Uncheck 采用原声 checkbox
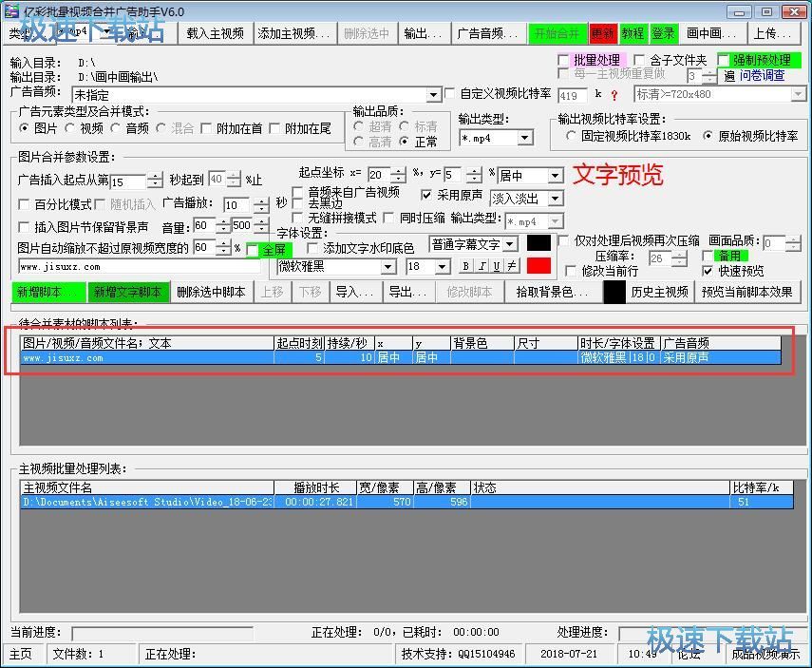The image size is (812, 668). click(x=425, y=195)
